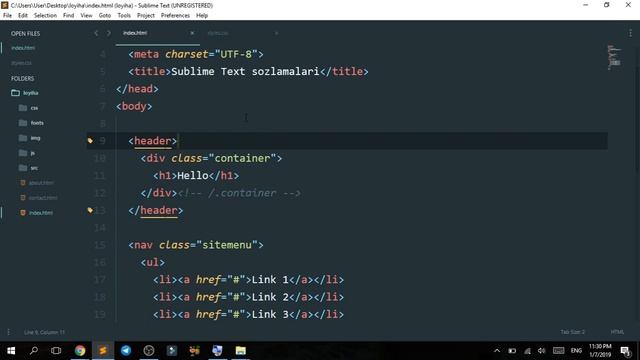
Task: Click the bookmark marker on line 13
Action: coord(90,210)
